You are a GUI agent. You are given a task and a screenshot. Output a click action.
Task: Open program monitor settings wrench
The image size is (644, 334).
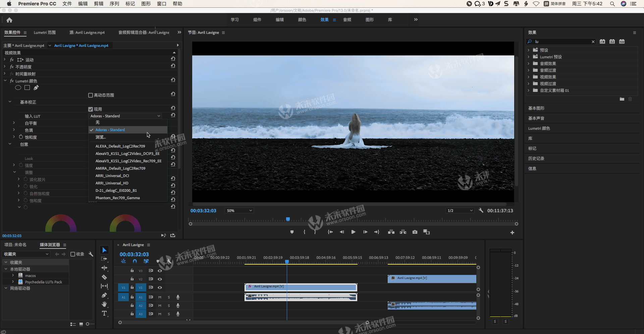481,210
